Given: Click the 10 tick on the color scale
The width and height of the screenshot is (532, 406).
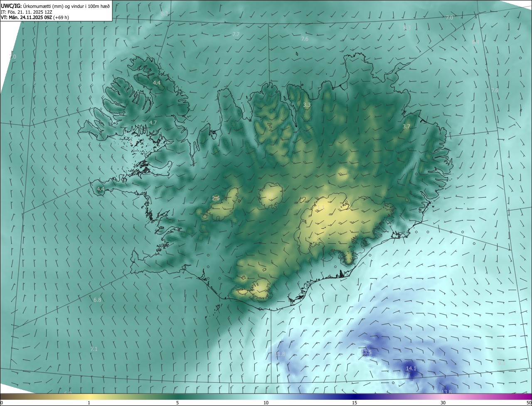Looking at the screenshot, I should pyautogui.click(x=266, y=403).
